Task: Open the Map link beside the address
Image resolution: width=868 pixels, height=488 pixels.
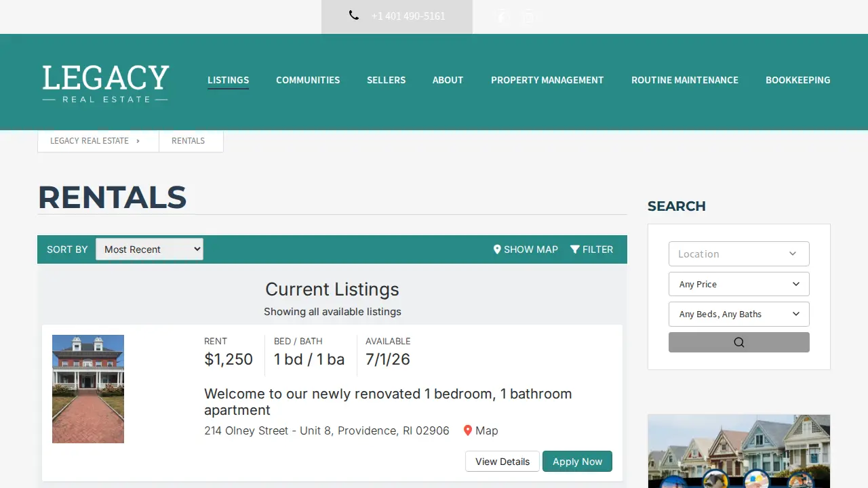Action: pos(487,430)
